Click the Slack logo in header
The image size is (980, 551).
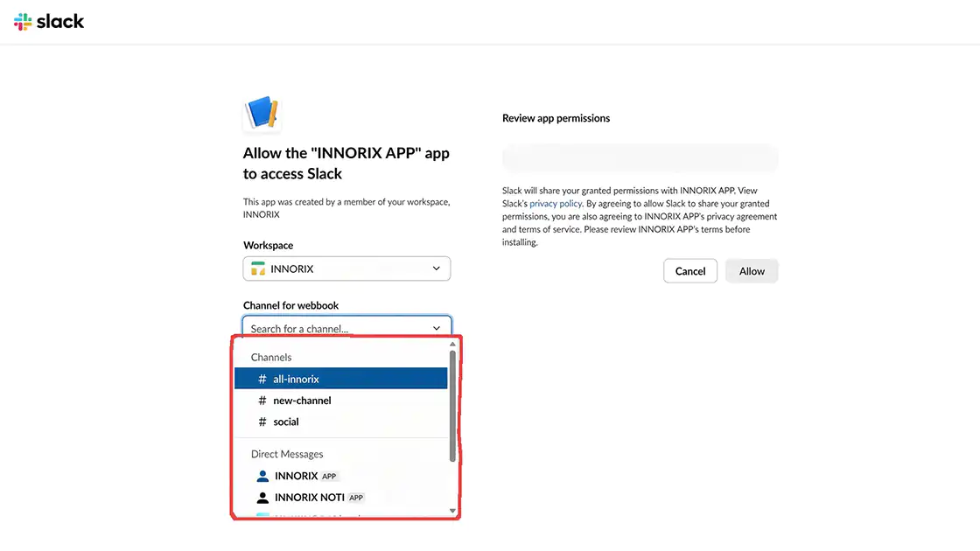coord(49,22)
